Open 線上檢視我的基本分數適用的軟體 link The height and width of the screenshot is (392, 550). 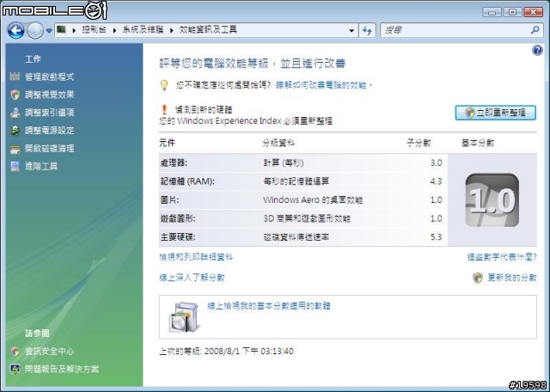(269, 306)
